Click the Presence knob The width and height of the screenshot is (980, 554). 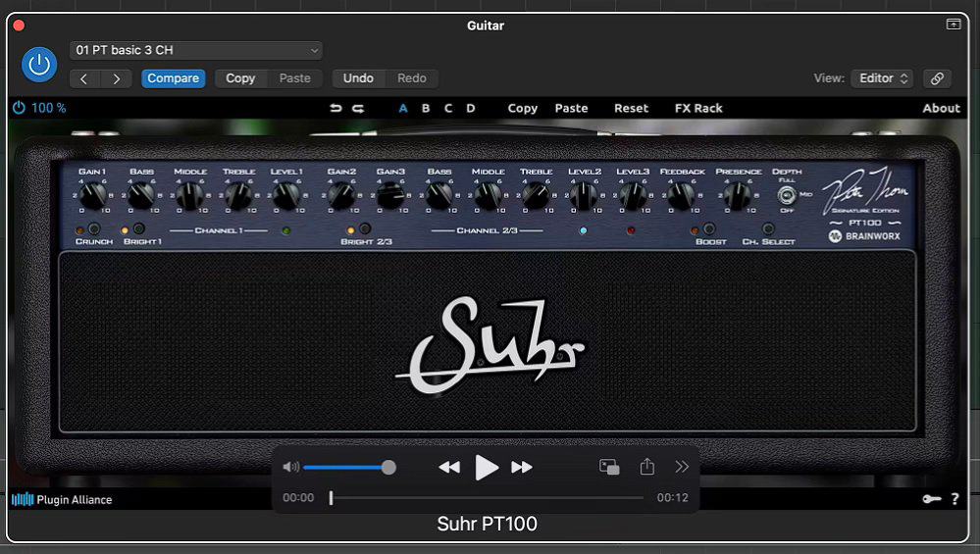(x=738, y=196)
